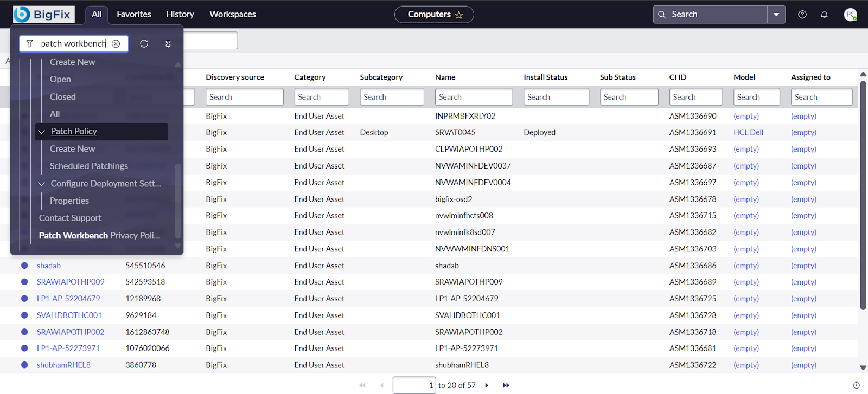
Task: Open response time clock icon at bottom right
Action: (x=856, y=385)
